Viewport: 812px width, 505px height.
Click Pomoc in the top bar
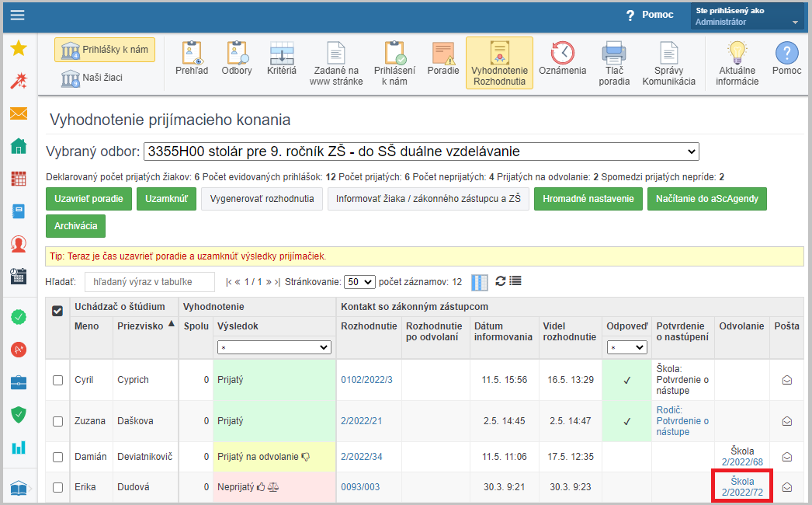pos(650,15)
